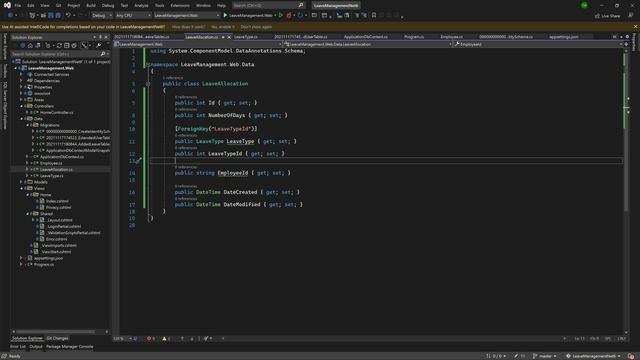The image size is (640, 360).
Task: Open the Package Manager Console tab
Action: coord(69,347)
